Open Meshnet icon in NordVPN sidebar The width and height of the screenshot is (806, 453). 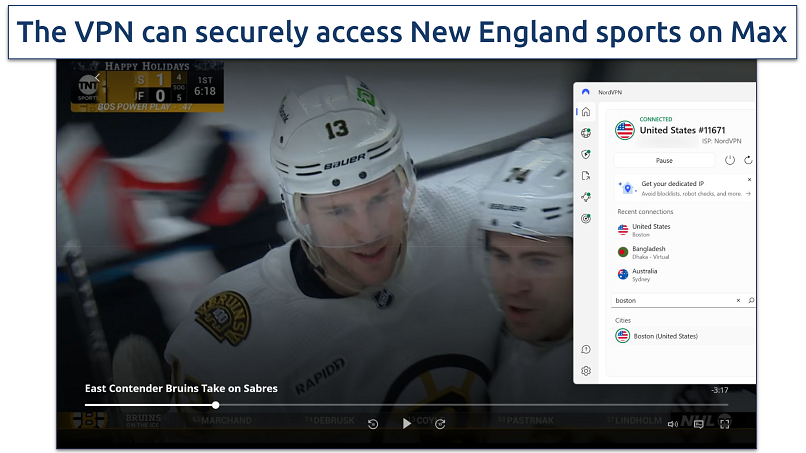tap(585, 197)
